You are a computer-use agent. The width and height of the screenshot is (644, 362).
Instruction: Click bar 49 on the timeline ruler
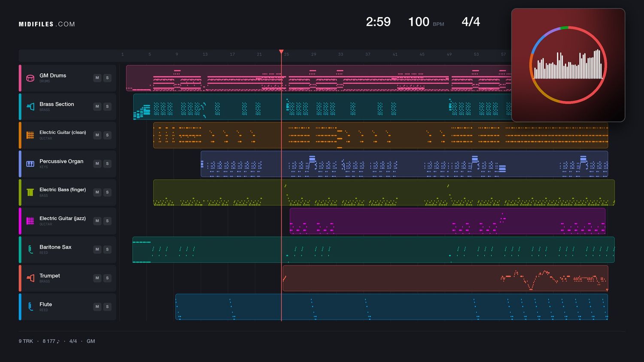point(449,54)
